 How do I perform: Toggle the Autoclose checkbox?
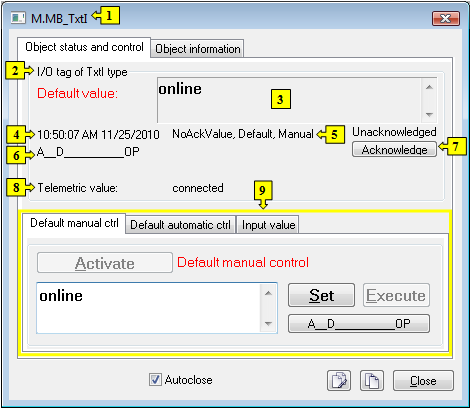[155, 380]
